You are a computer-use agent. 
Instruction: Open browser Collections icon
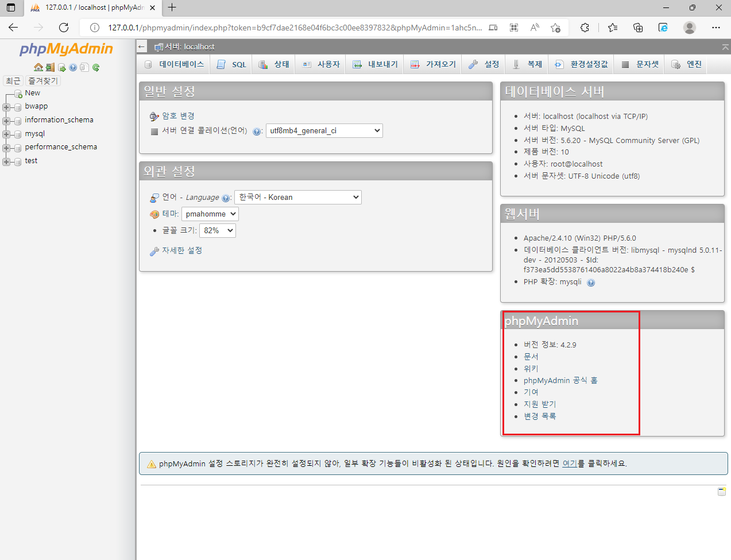[x=638, y=28]
